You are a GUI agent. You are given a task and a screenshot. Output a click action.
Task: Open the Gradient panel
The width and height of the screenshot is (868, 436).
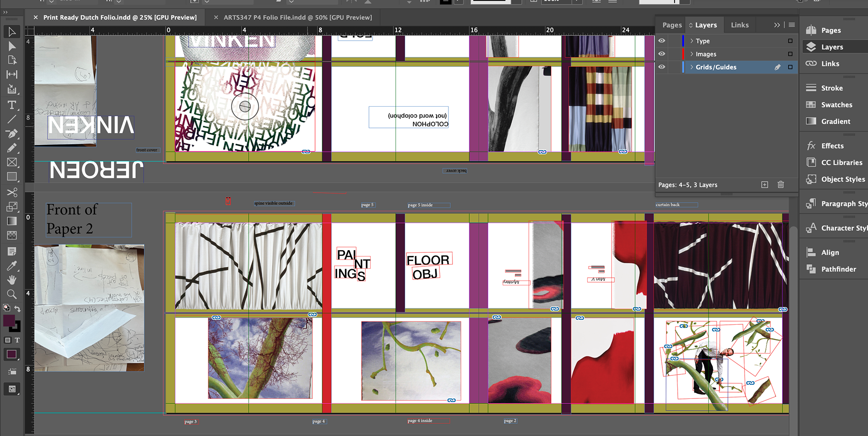coord(835,122)
